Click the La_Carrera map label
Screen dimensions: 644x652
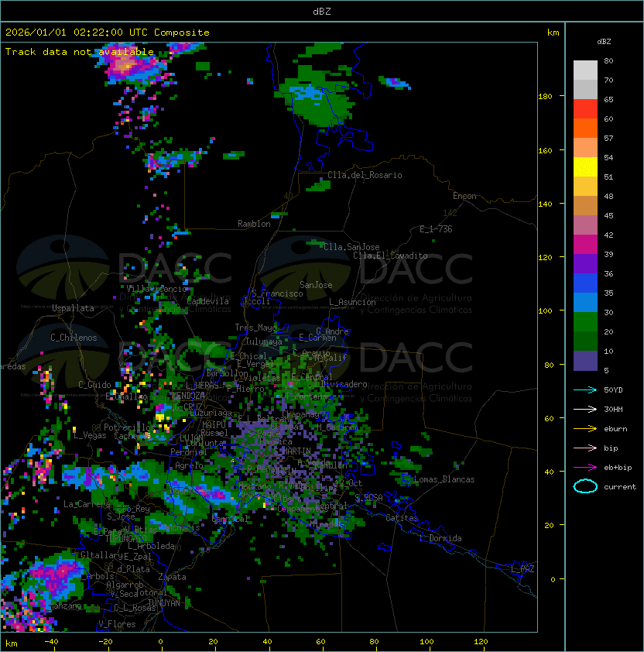pyautogui.click(x=87, y=504)
